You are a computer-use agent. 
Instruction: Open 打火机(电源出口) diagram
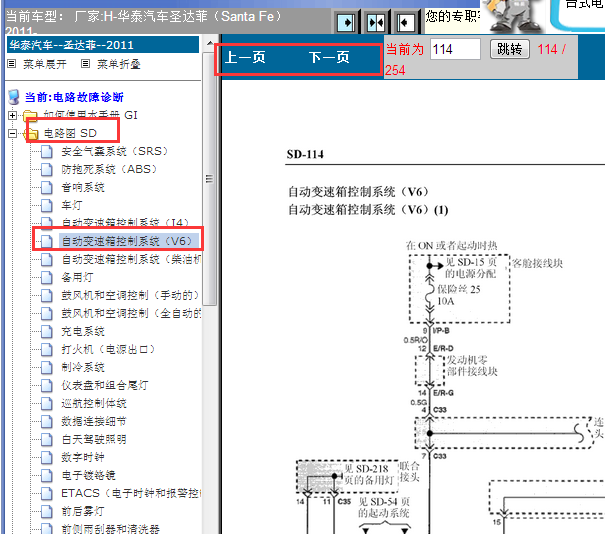[108, 349]
